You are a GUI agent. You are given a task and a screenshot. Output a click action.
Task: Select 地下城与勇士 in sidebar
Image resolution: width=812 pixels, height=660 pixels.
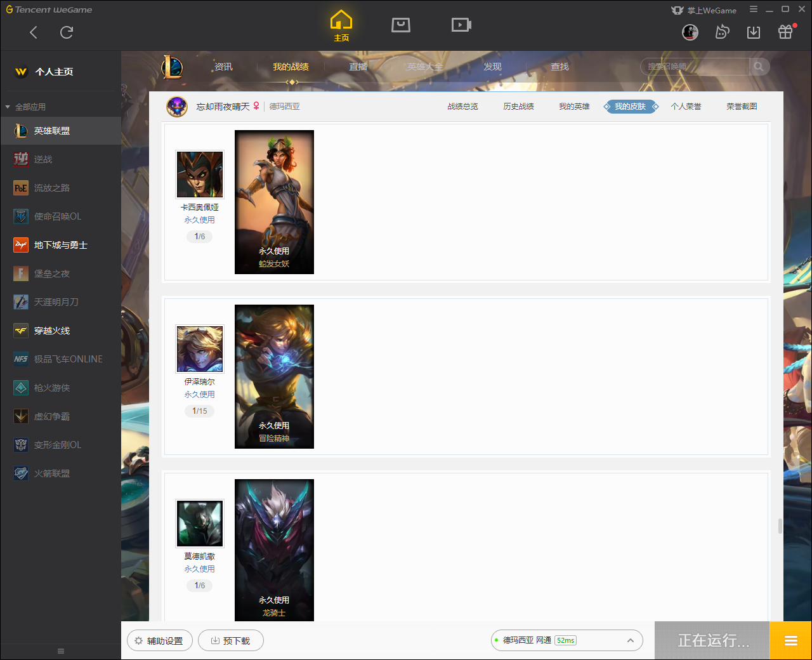point(60,245)
